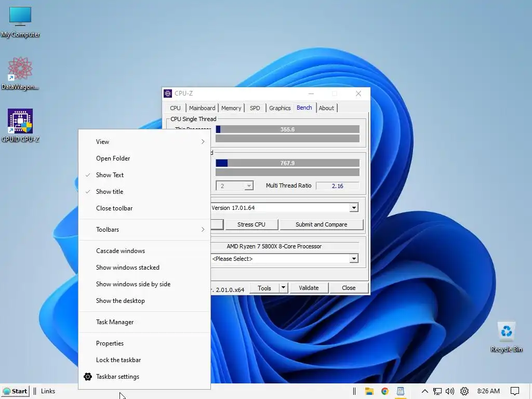This screenshot has height=399, width=532.
Task: Click the gear icon beside Taskbar settings
Action: pos(87,377)
